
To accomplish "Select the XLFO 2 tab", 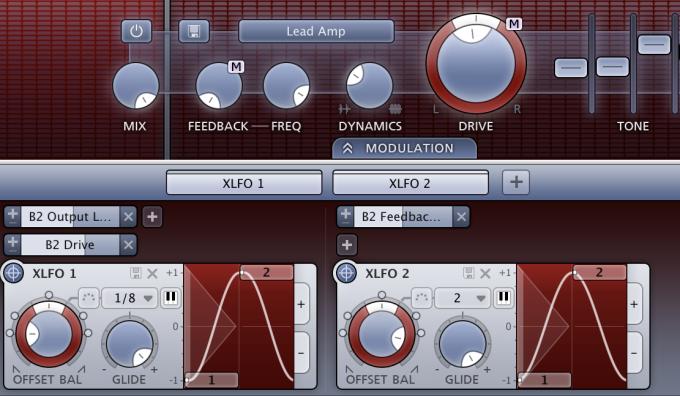I will [x=410, y=183].
